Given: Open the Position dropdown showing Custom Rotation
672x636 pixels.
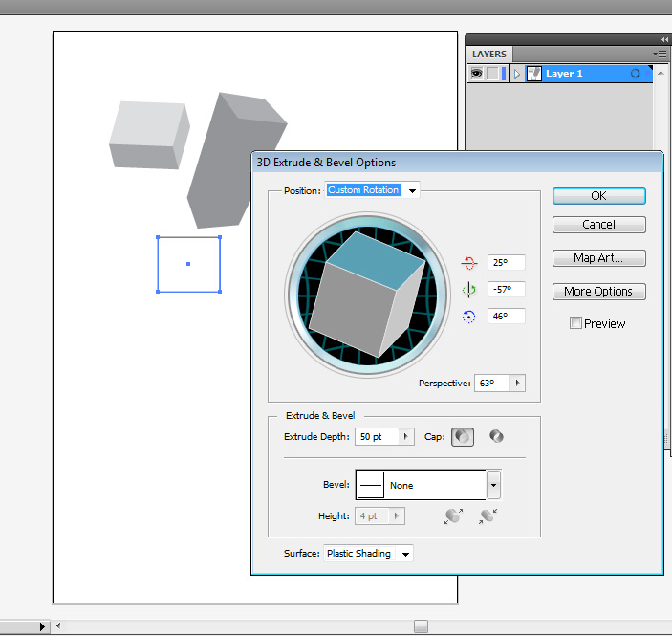Looking at the screenshot, I should coord(412,191).
